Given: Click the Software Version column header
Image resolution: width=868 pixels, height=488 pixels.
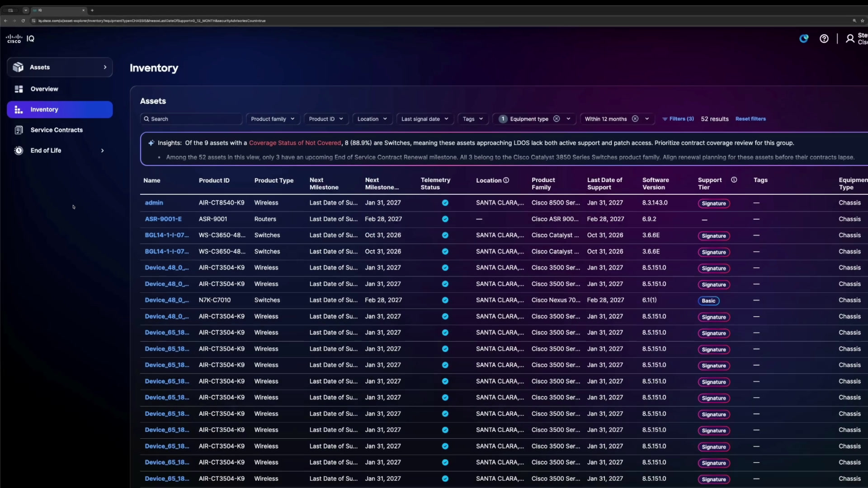Looking at the screenshot, I should (x=656, y=183).
